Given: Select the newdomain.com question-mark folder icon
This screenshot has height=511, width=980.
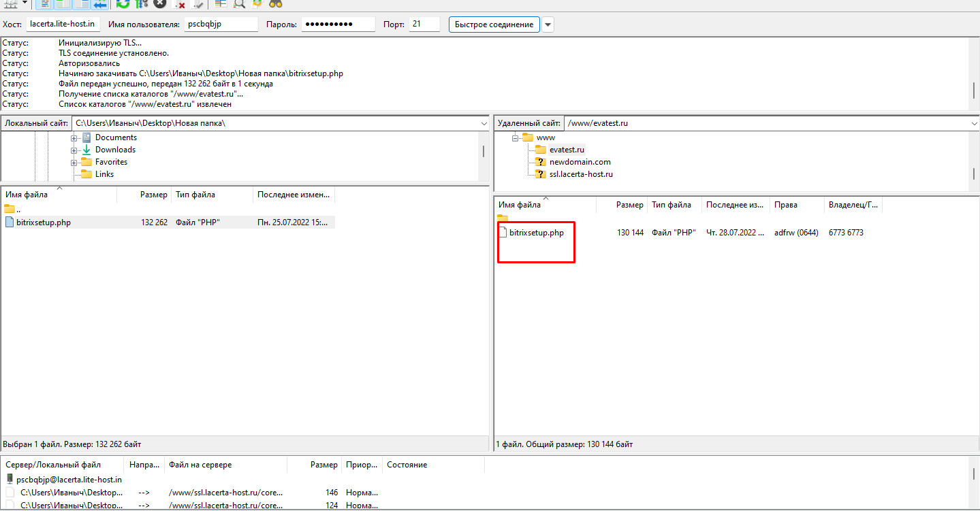Looking at the screenshot, I should (x=541, y=162).
